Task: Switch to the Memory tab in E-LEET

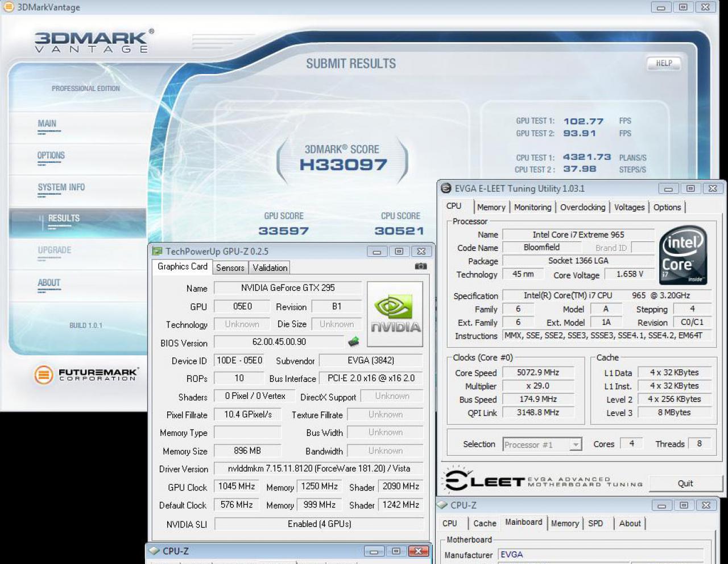Action: pyautogui.click(x=491, y=207)
